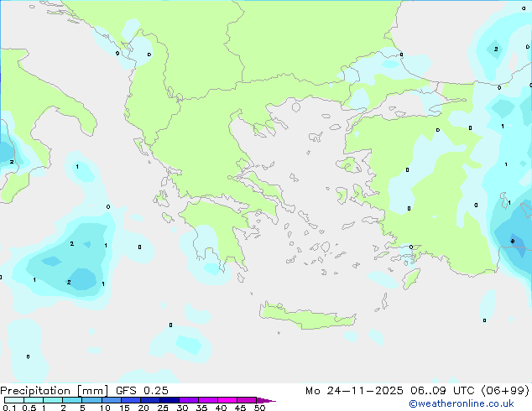This screenshot has width=532, height=411.
Task: Click the "Precipitation [mm]" title text
Action: [x=54, y=391]
